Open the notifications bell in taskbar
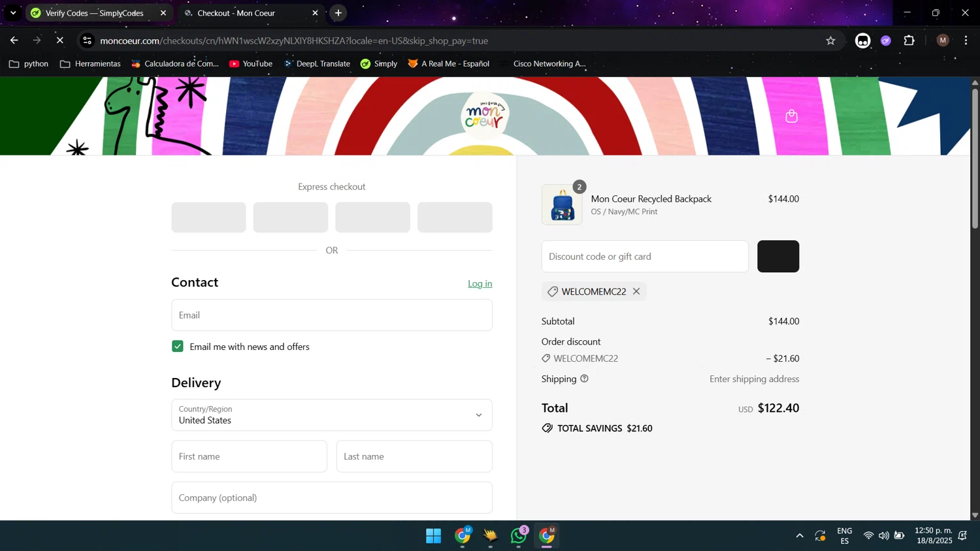This screenshot has width=980, height=551. point(962,536)
